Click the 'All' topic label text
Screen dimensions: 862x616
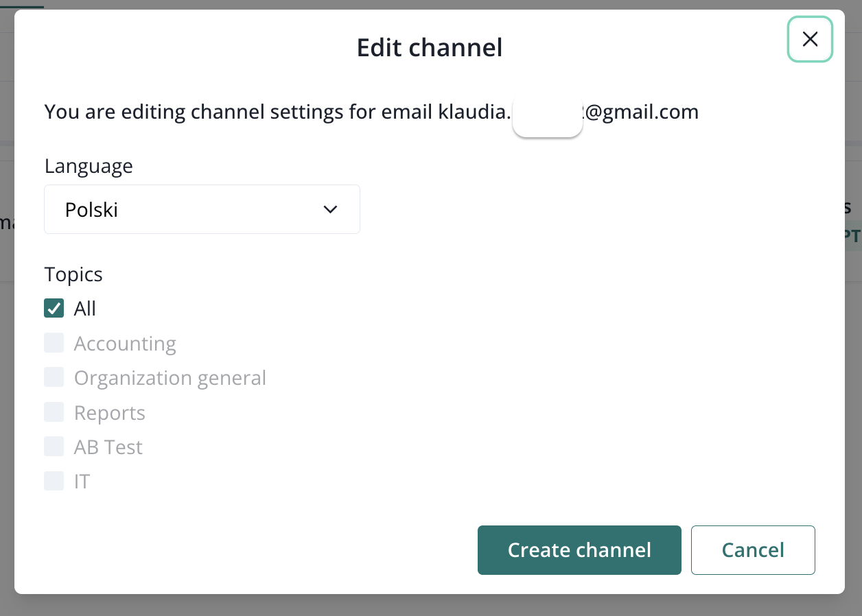click(85, 309)
